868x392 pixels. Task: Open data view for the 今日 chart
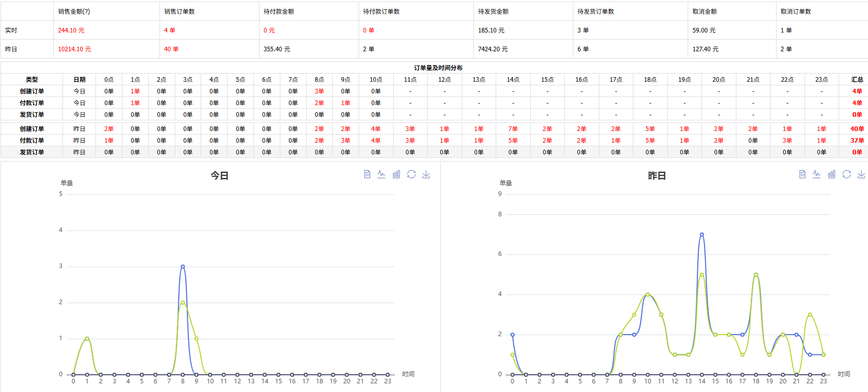pos(367,174)
